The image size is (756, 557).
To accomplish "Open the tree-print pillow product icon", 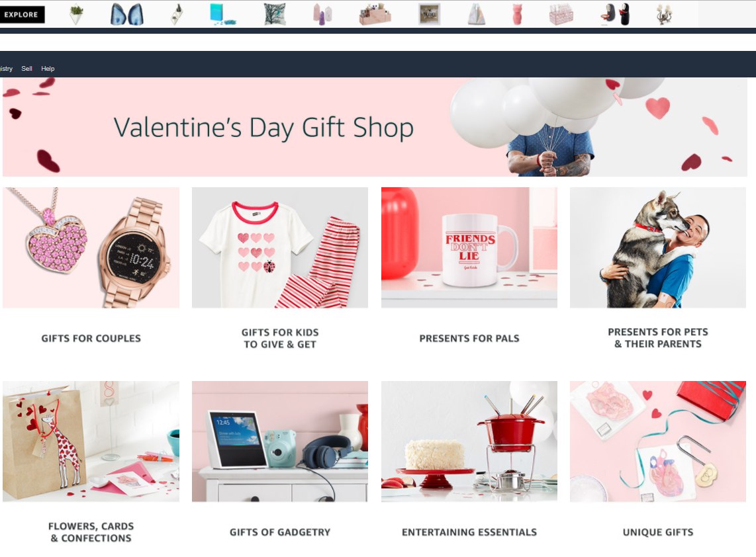I will click(x=275, y=14).
